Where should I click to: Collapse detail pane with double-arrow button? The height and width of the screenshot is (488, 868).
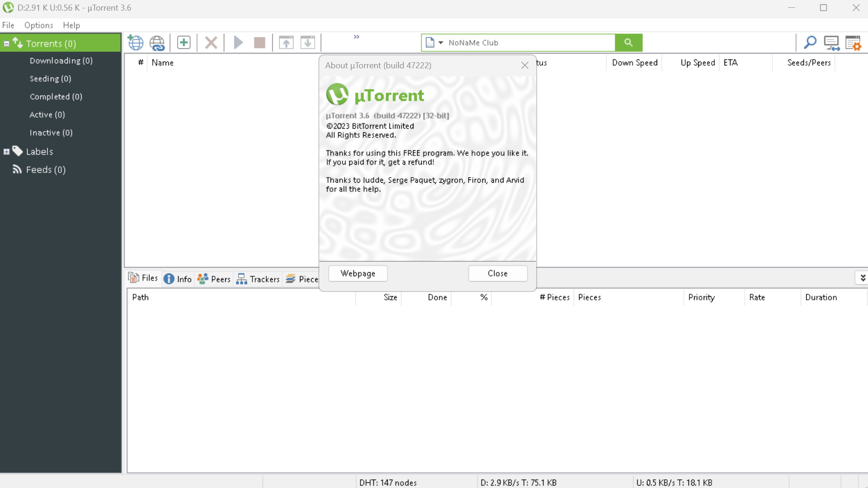coord(862,278)
